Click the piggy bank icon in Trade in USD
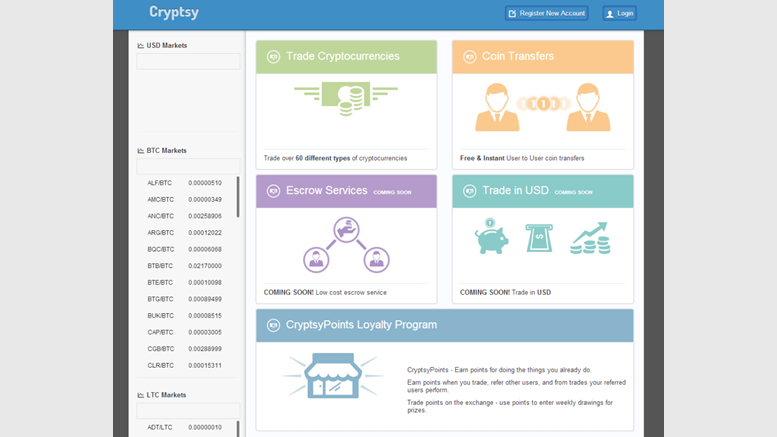Image resolution: width=777 pixels, height=437 pixels. [x=491, y=237]
